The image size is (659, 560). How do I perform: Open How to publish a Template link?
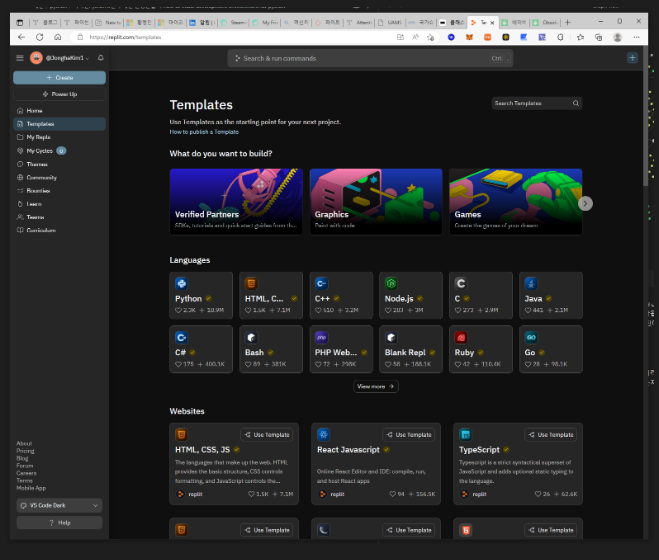click(x=204, y=132)
